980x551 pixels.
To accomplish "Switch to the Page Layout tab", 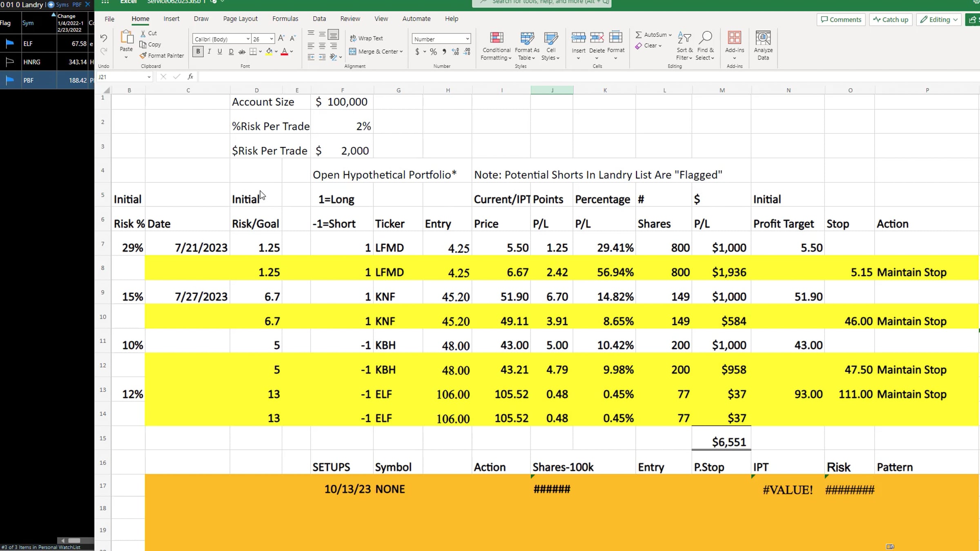I will [240, 19].
